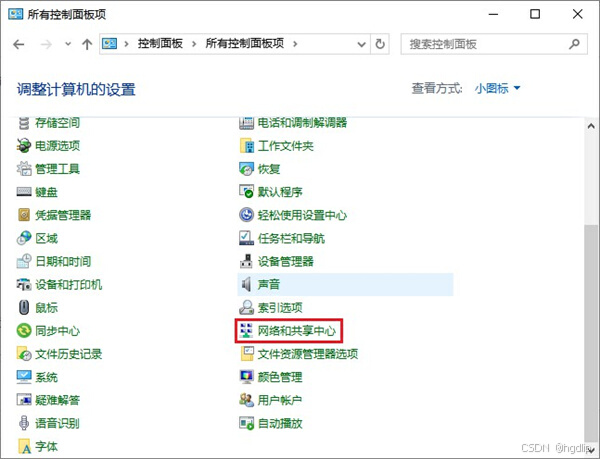Click the 所有控制面板项 breadcrumb
Screen dimensions: 600x459
coord(245,44)
